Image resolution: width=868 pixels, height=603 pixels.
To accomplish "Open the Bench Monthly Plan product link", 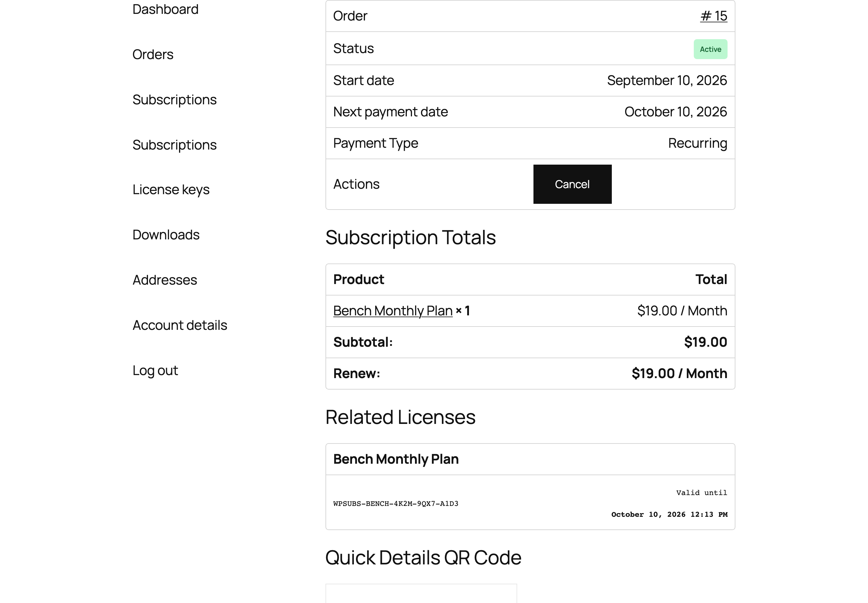I will coord(393,311).
